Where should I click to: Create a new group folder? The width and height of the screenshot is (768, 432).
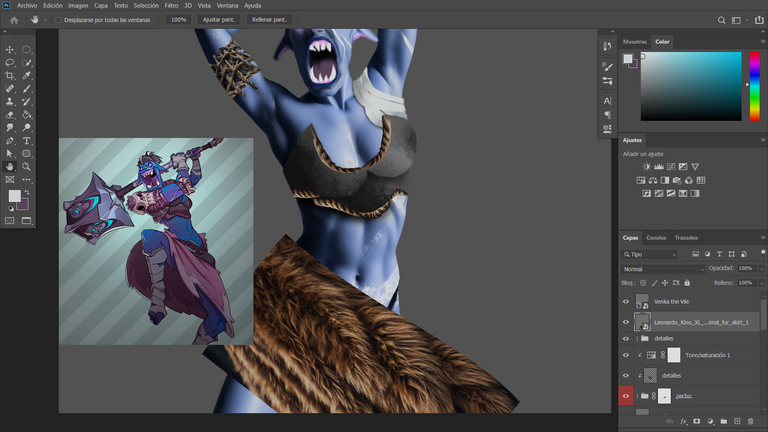point(723,421)
